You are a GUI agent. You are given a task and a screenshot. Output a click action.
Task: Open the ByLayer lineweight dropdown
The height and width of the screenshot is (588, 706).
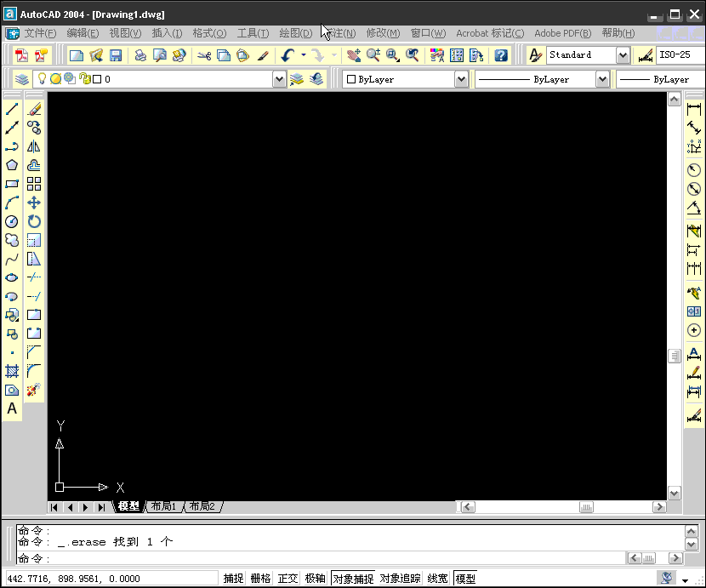coord(661,80)
